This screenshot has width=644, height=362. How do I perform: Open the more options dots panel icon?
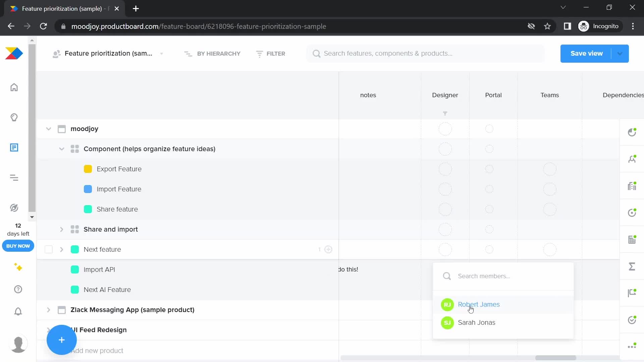pos(632,346)
